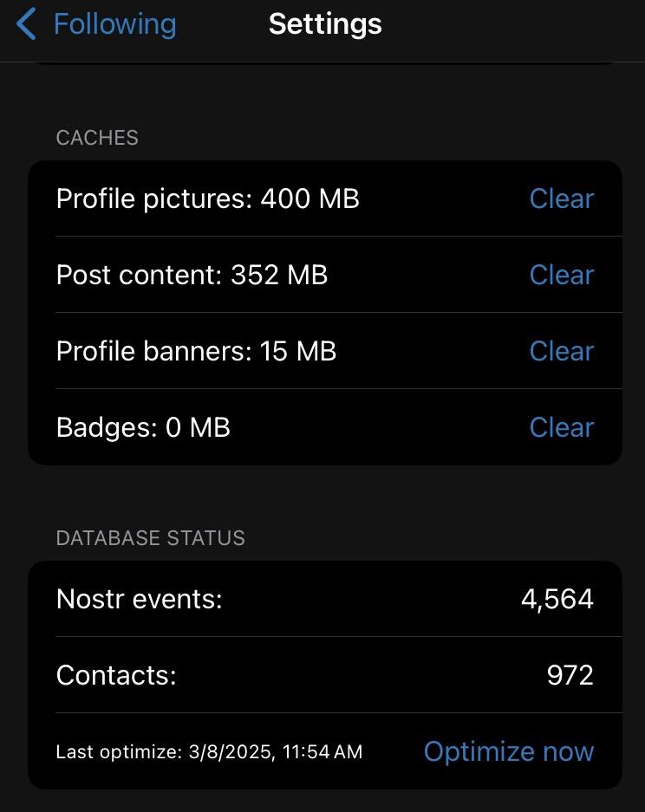Image resolution: width=645 pixels, height=812 pixels.
Task: Clear the Badges cache
Action: (x=561, y=427)
